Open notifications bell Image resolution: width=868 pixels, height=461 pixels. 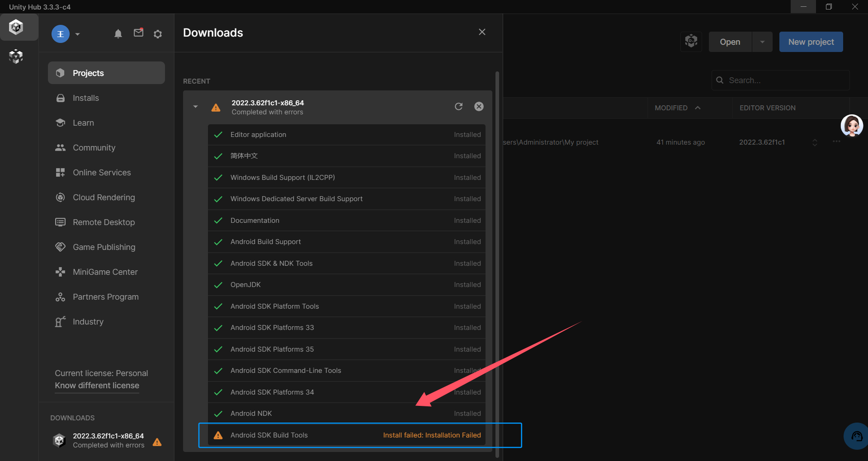(x=118, y=34)
